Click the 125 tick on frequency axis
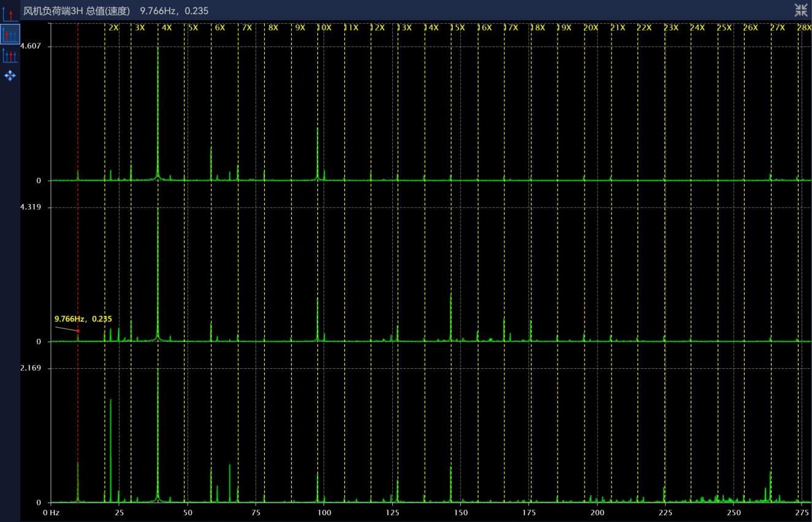812x522 pixels. (x=392, y=512)
